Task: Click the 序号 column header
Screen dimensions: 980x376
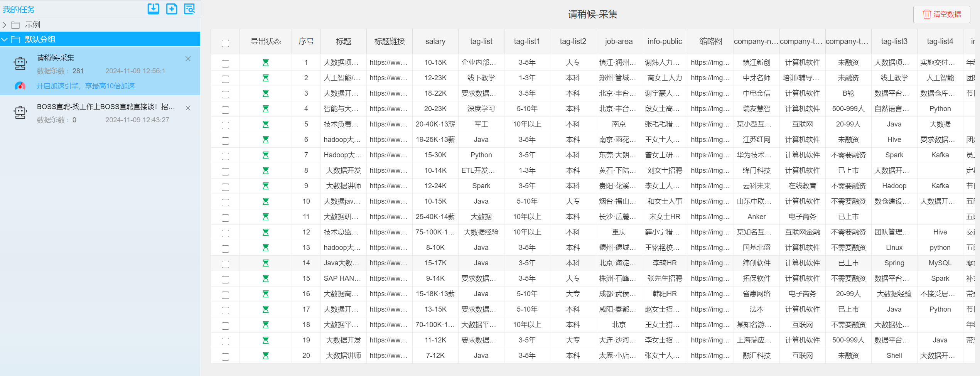Action: coord(306,41)
